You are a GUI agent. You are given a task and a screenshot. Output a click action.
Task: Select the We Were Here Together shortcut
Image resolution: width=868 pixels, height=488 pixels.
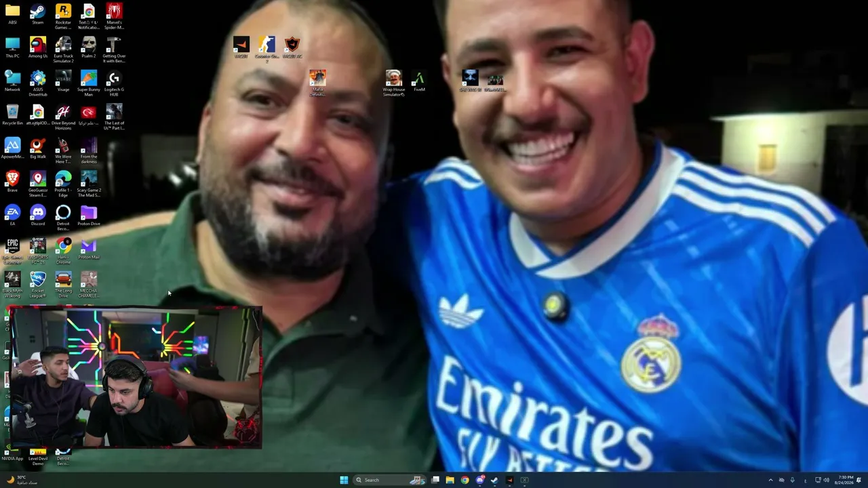click(x=63, y=150)
